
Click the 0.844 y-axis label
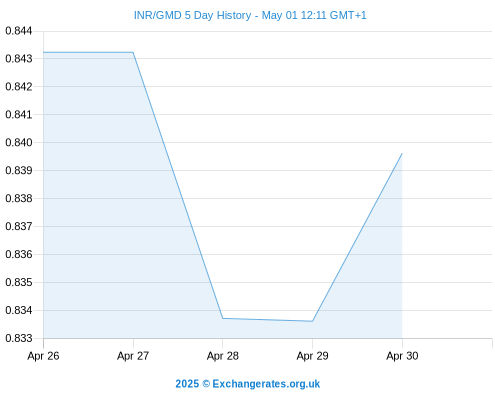pos(19,31)
